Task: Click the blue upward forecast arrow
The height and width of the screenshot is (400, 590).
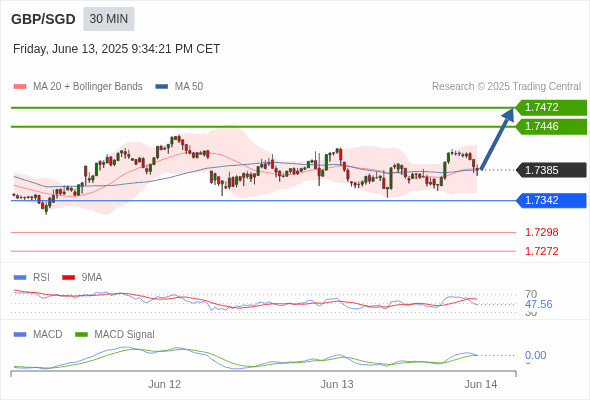Action: (497, 139)
